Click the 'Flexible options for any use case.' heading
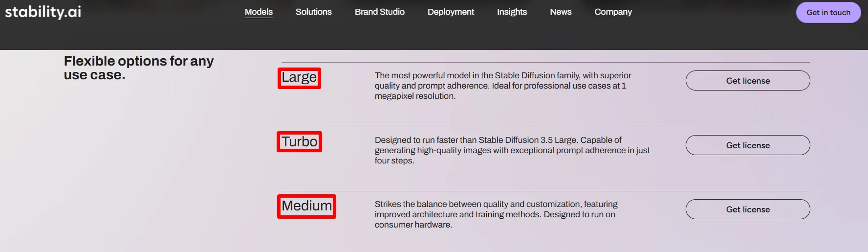Viewport: 868px width, 252px height. [139, 68]
